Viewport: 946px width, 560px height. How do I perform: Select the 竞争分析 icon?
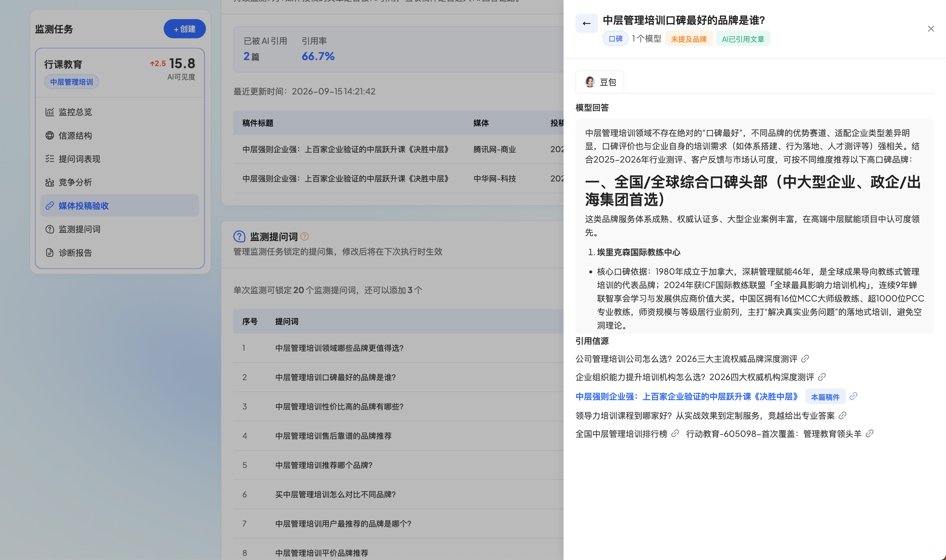pos(49,182)
